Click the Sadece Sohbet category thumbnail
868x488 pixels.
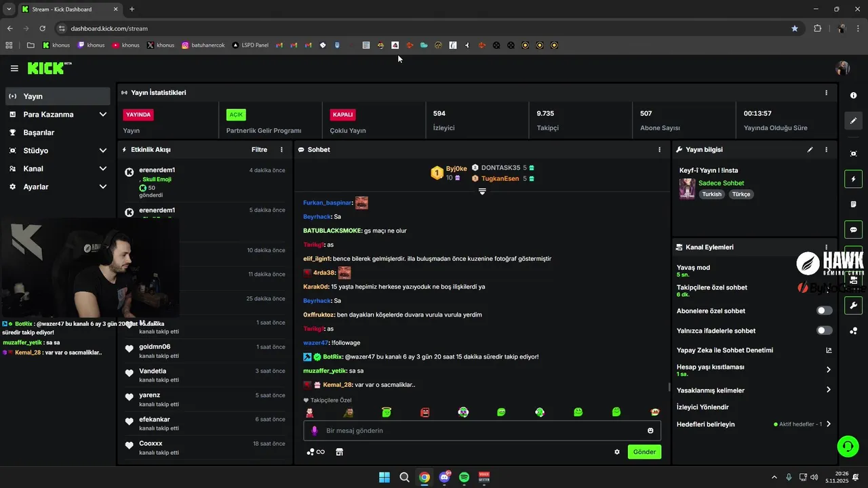coord(687,188)
